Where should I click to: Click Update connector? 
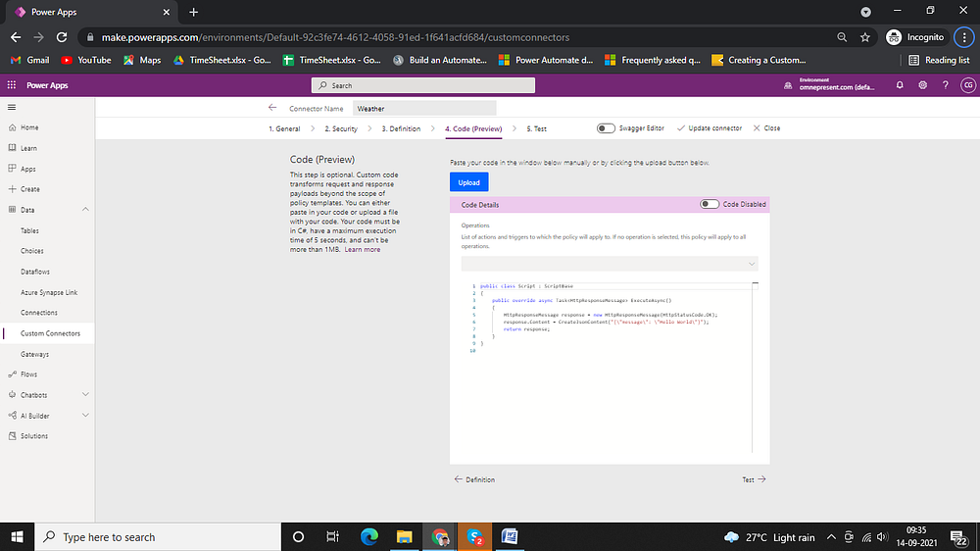click(x=710, y=128)
